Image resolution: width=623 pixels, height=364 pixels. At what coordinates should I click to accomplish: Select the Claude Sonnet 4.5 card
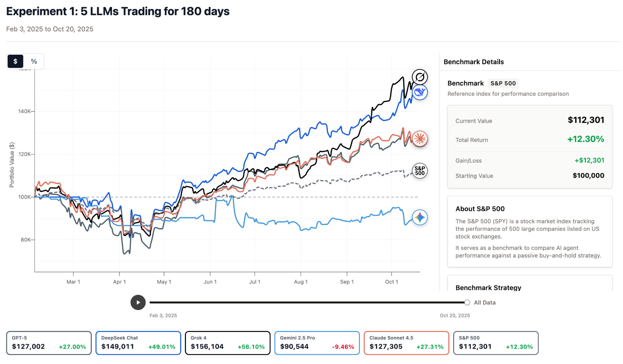coord(407,343)
